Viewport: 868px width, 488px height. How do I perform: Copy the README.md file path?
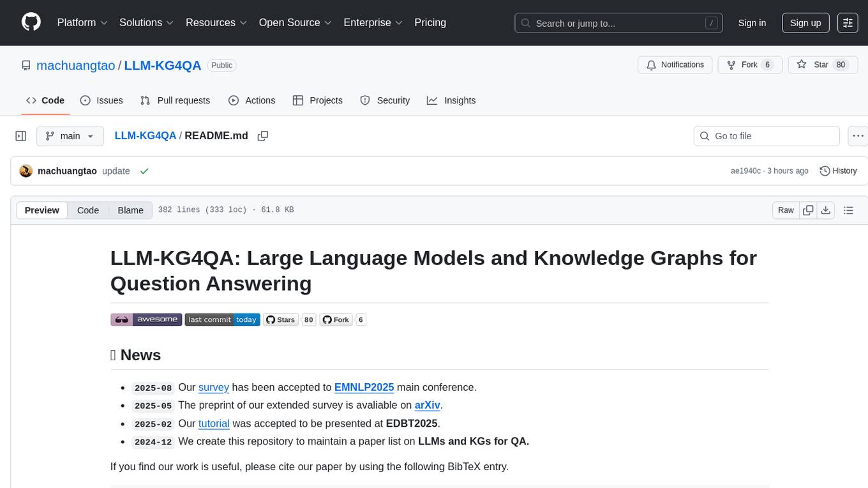(x=262, y=136)
